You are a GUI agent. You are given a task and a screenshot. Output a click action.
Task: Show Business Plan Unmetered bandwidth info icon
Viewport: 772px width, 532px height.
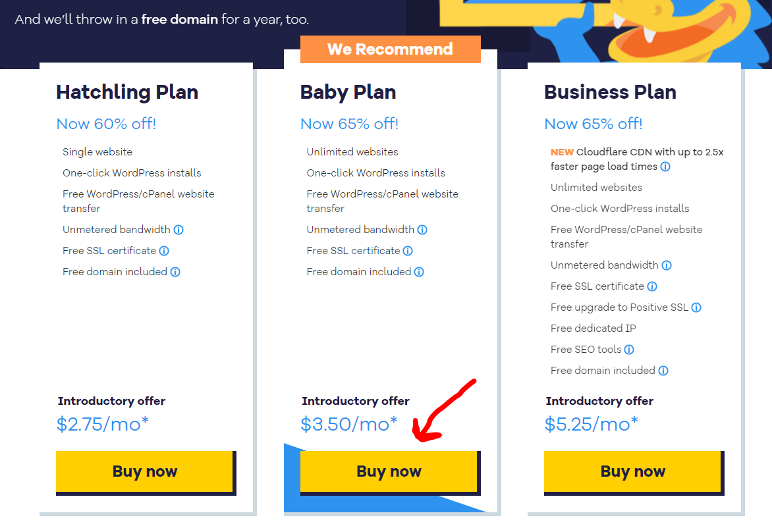667,266
